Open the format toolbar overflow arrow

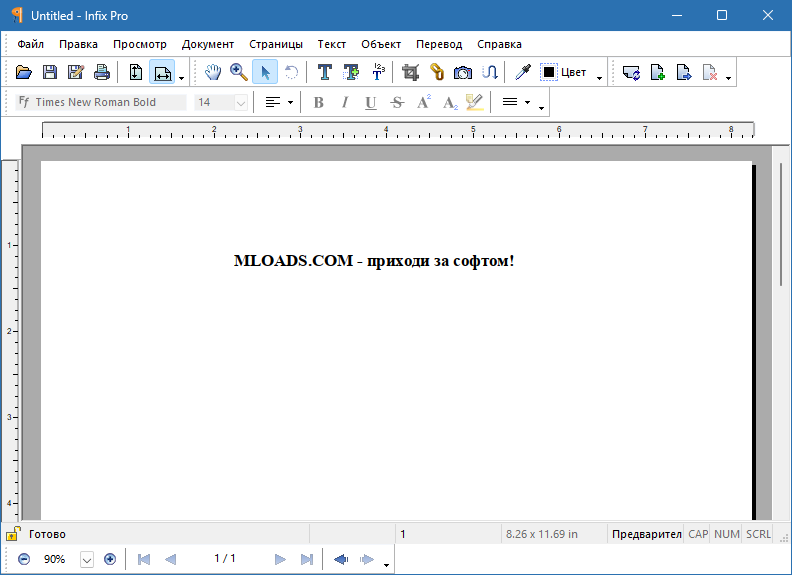coord(541,108)
